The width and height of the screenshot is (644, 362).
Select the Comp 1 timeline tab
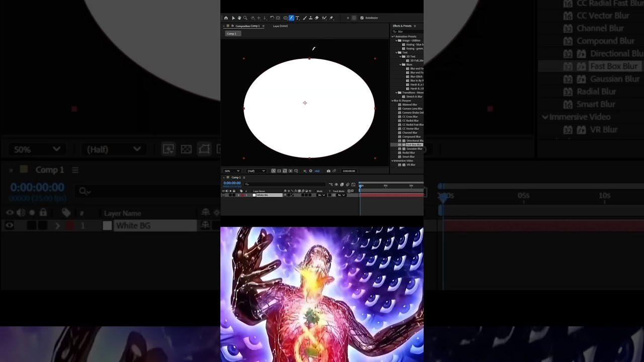click(236, 177)
